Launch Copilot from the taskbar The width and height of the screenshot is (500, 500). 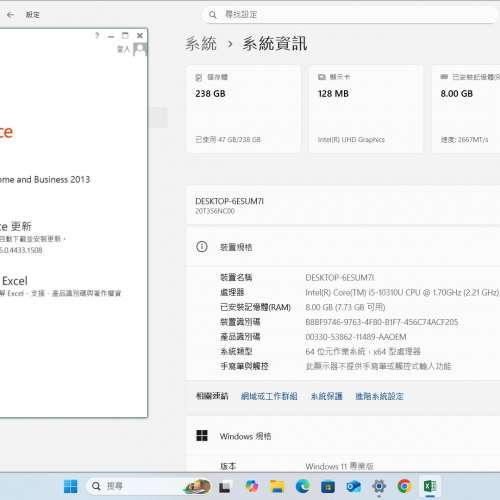[252, 486]
